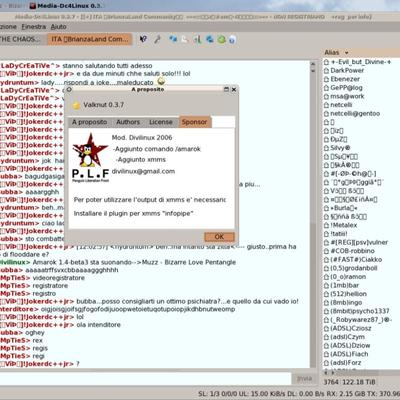Click the user icon beside !Metalex
Image resolution: width=400 pixels, height=400 pixels.
click(327, 225)
